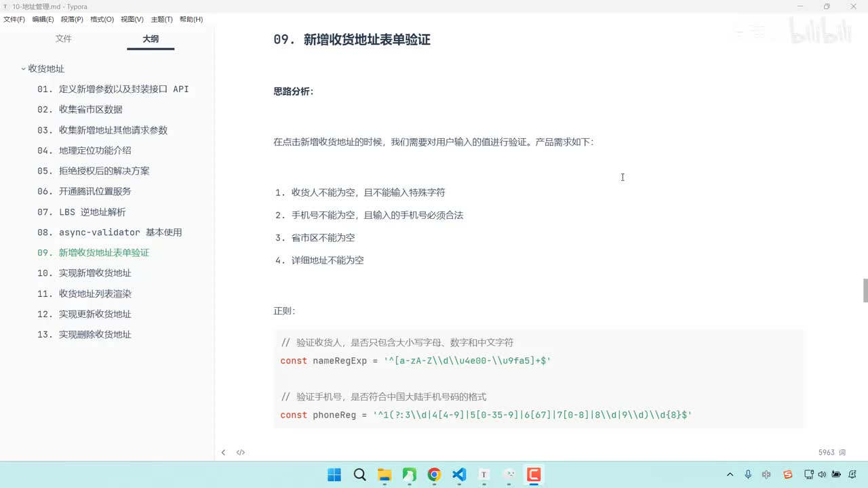Open the 主题(T) menu
This screenshot has width=868, height=488.
coord(161,20)
